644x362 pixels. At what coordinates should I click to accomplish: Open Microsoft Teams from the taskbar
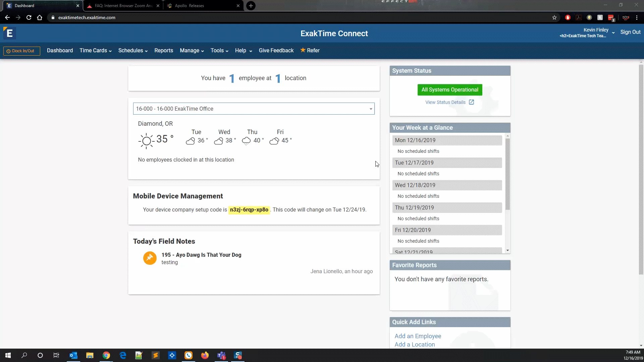[221, 355]
